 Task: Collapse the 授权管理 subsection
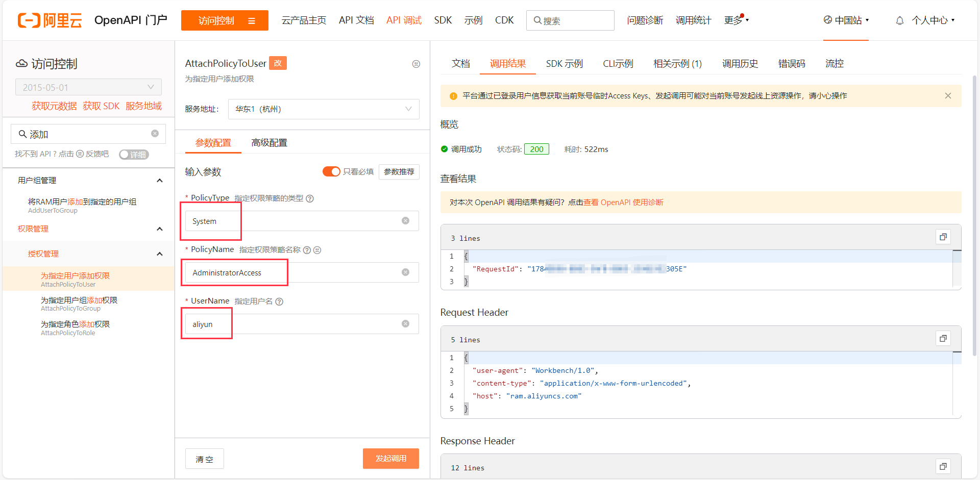point(159,254)
